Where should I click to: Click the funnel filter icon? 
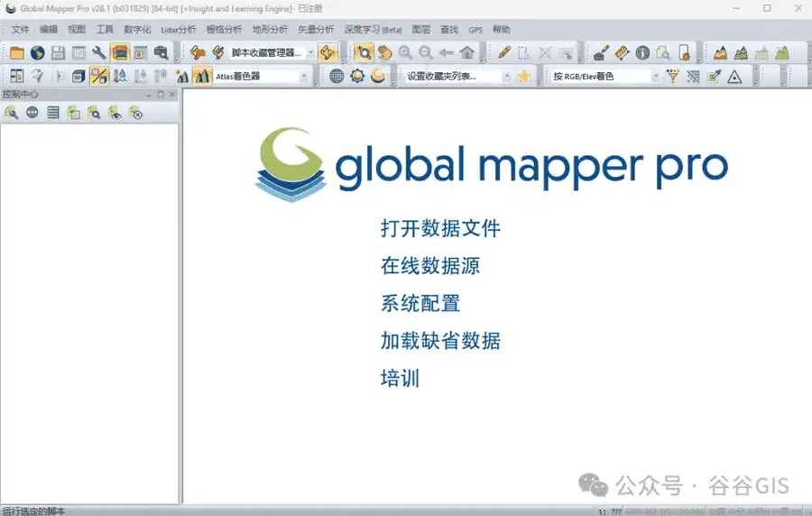point(673,77)
